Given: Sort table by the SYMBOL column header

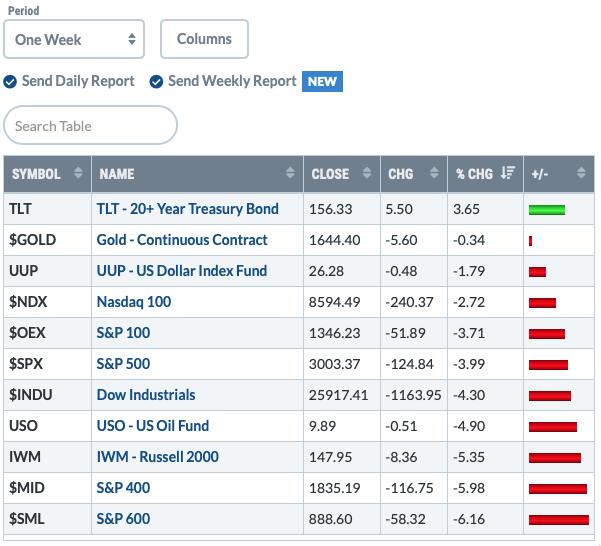Looking at the screenshot, I should (x=48, y=174).
